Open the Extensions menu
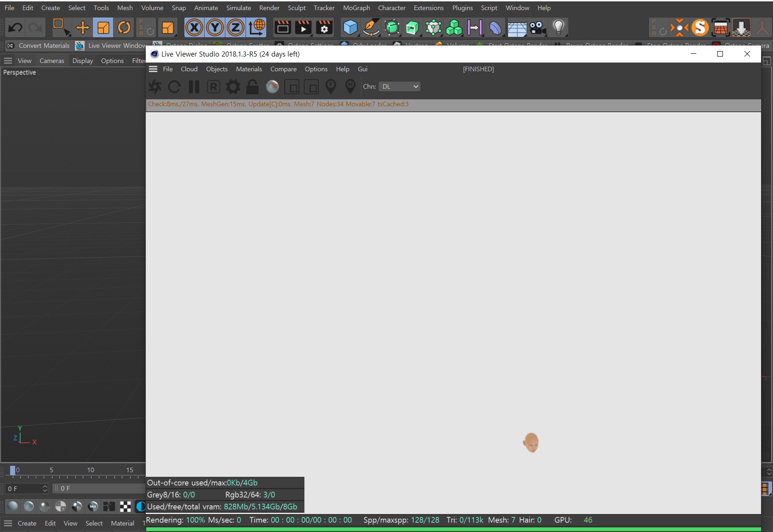This screenshot has height=532, width=773. (x=429, y=8)
